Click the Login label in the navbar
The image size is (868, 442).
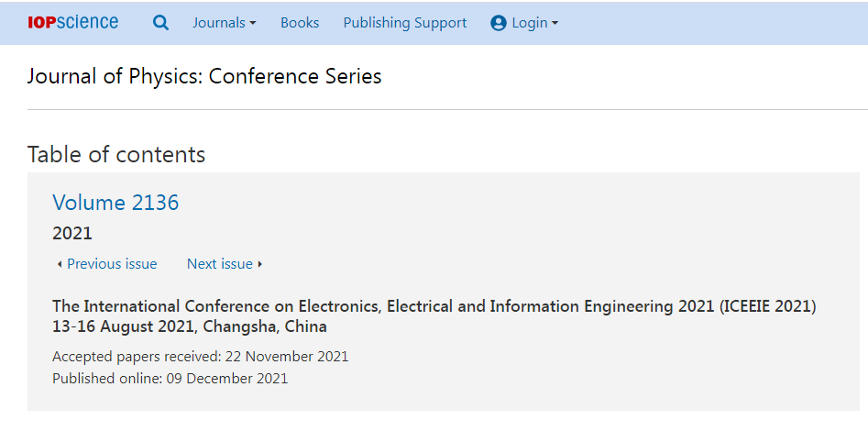click(529, 23)
